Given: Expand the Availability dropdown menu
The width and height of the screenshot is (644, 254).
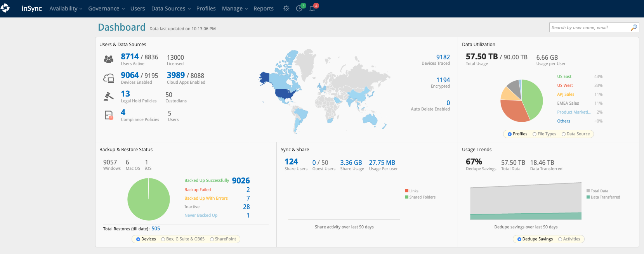Looking at the screenshot, I should coord(66,9).
